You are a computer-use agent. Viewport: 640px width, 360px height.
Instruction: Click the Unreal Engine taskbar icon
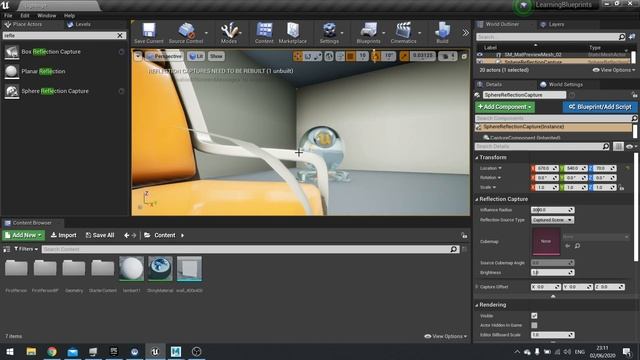point(155,351)
